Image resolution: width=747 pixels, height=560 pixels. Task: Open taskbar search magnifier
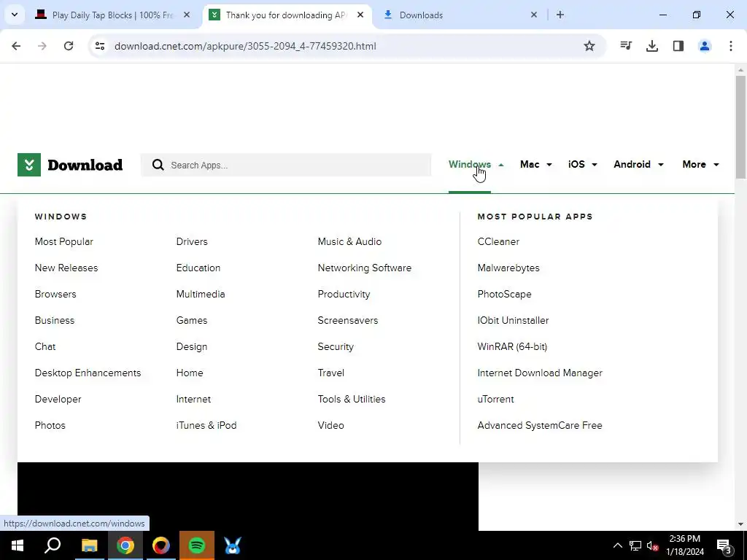[x=53, y=545]
